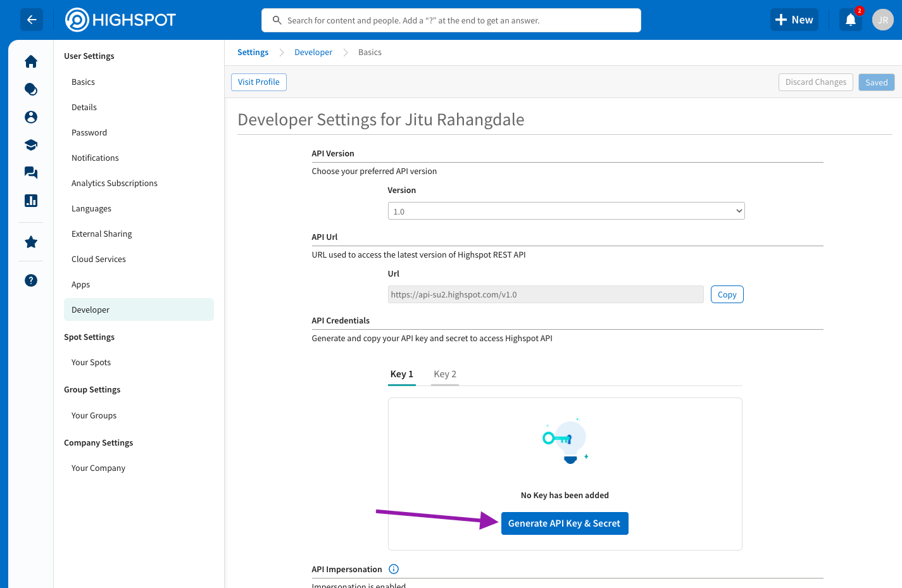Open Developer breadcrumb link
This screenshot has height=588, width=902.
pos(313,53)
